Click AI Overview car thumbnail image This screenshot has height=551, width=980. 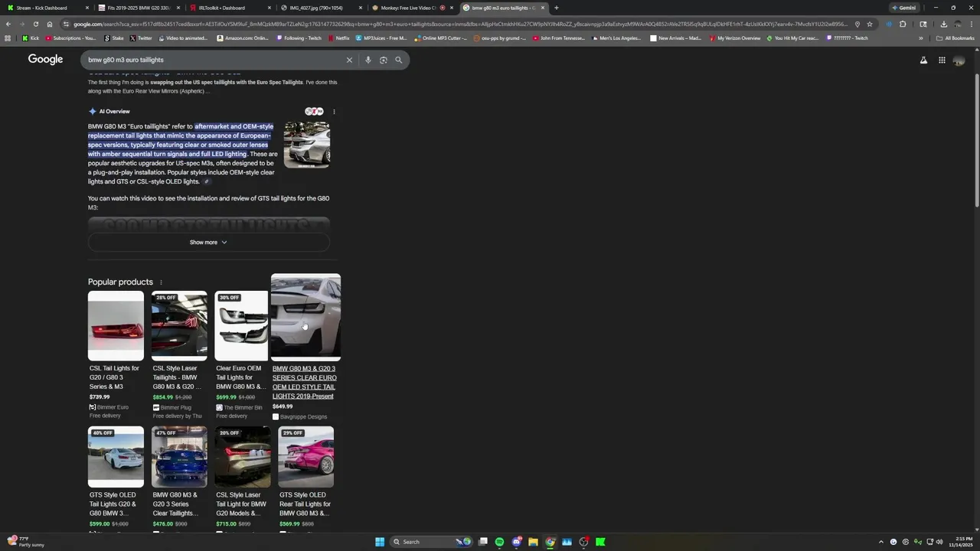tap(307, 145)
